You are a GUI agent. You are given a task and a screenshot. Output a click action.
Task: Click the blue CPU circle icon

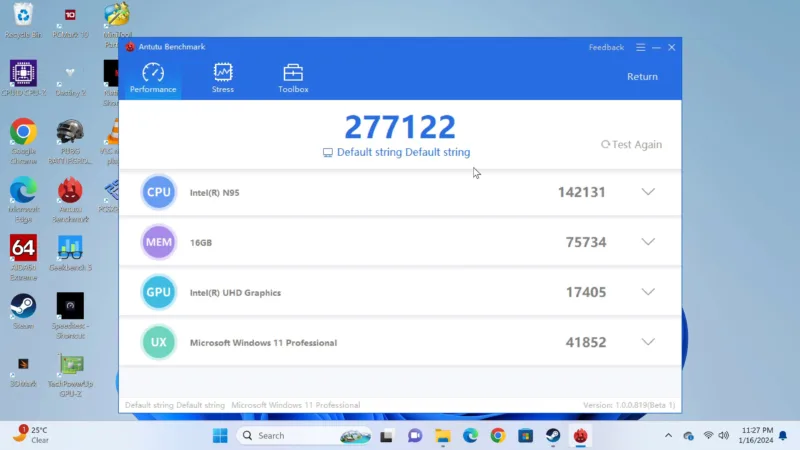coord(159,192)
